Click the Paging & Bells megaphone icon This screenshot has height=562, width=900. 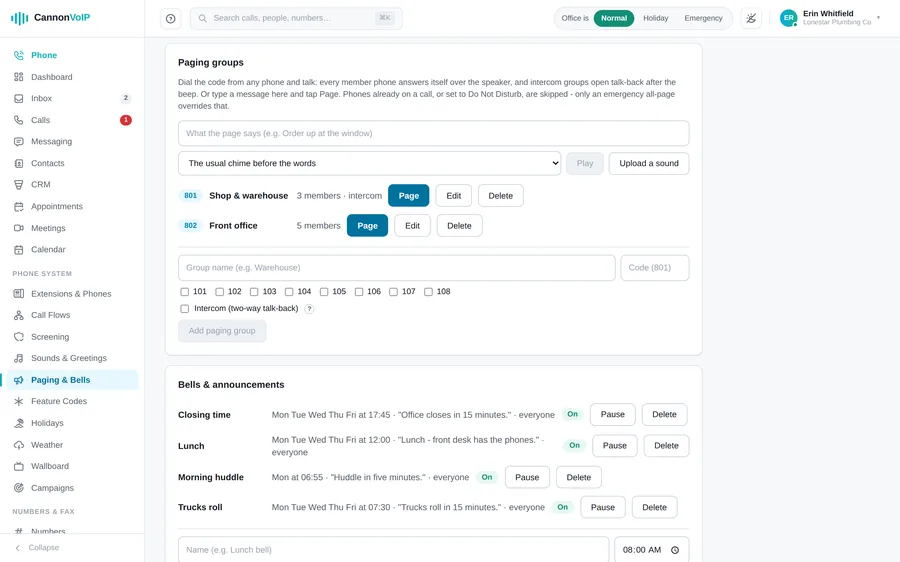coord(19,380)
